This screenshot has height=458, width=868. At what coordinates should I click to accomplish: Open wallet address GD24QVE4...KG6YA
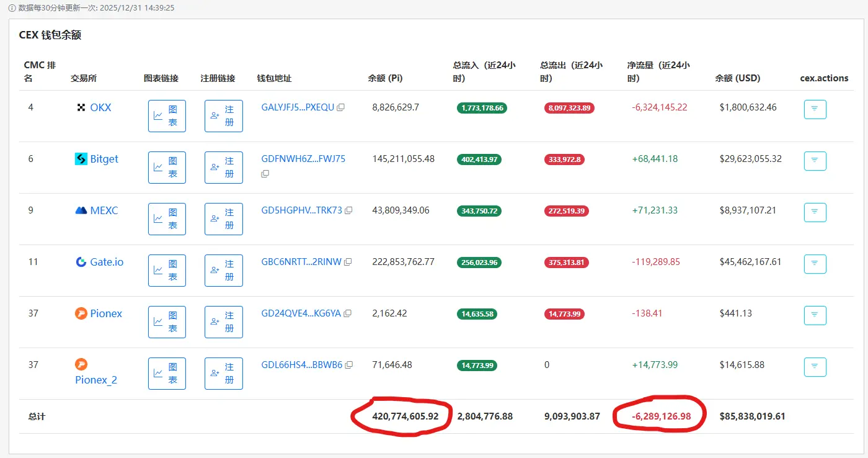point(301,313)
